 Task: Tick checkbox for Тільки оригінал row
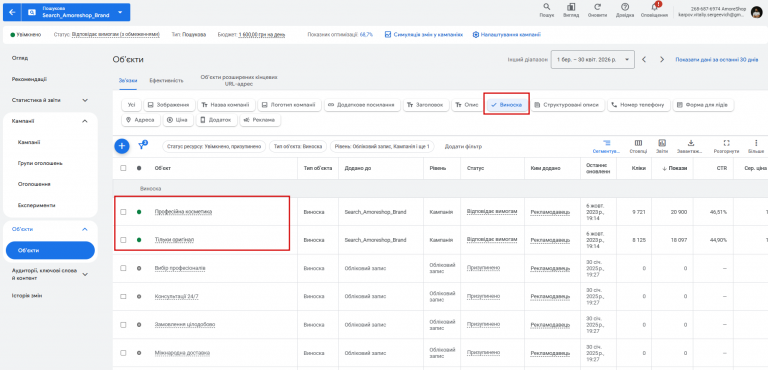[123, 240]
